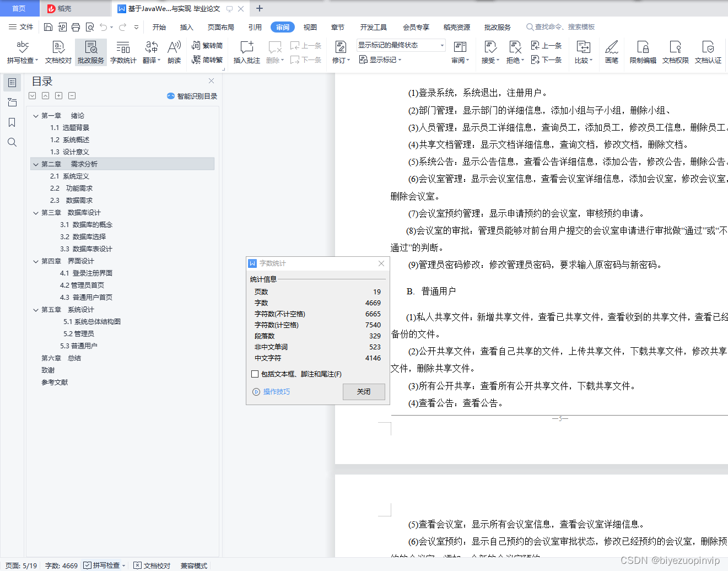Viewport: 728px width, 571px height.
Task: Open the 接受 accept dropdown
Action: click(x=490, y=60)
